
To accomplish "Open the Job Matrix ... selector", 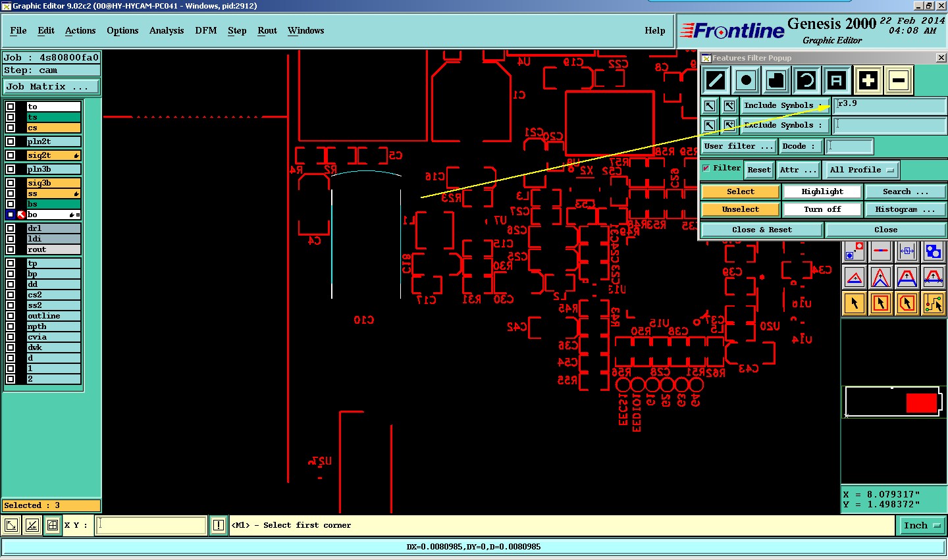I will coord(51,86).
